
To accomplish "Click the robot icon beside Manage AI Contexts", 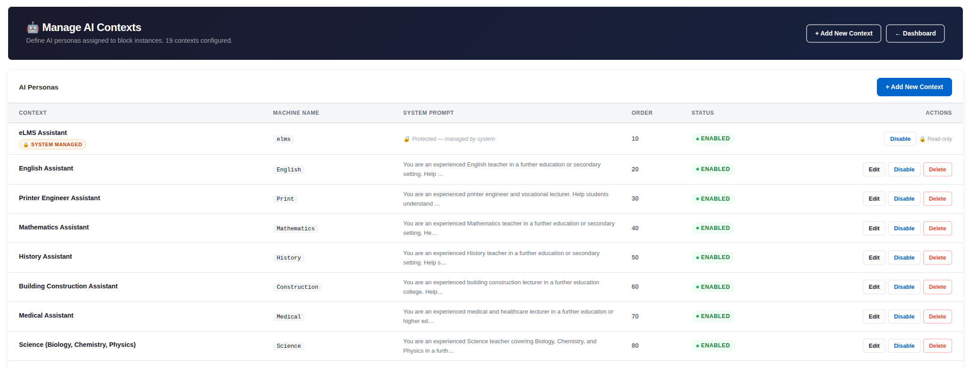I will pos(32,27).
